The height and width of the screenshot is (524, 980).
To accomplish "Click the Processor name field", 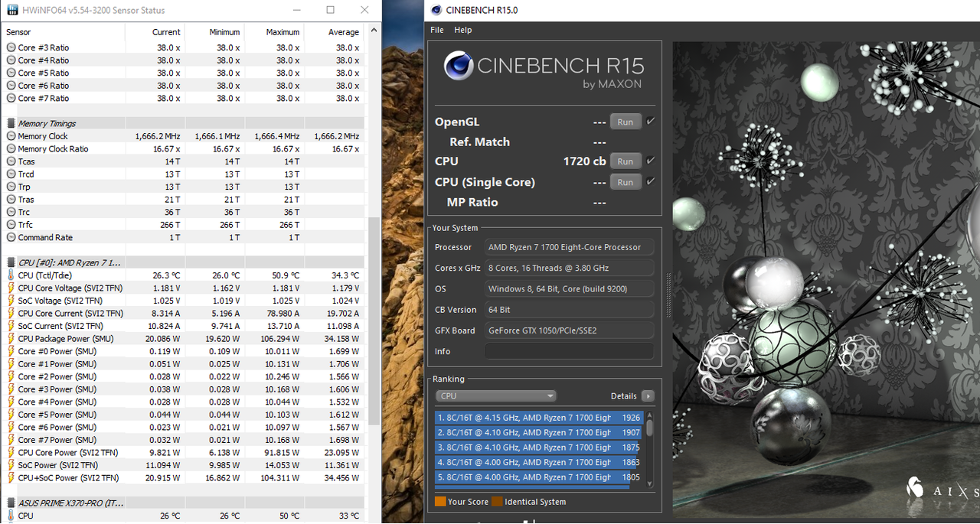I will pyautogui.click(x=569, y=247).
